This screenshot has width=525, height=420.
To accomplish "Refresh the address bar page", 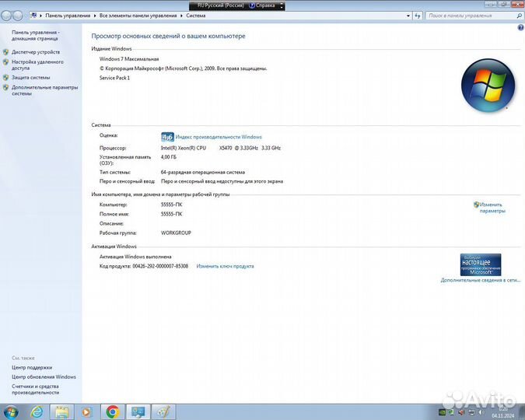I will [417, 16].
